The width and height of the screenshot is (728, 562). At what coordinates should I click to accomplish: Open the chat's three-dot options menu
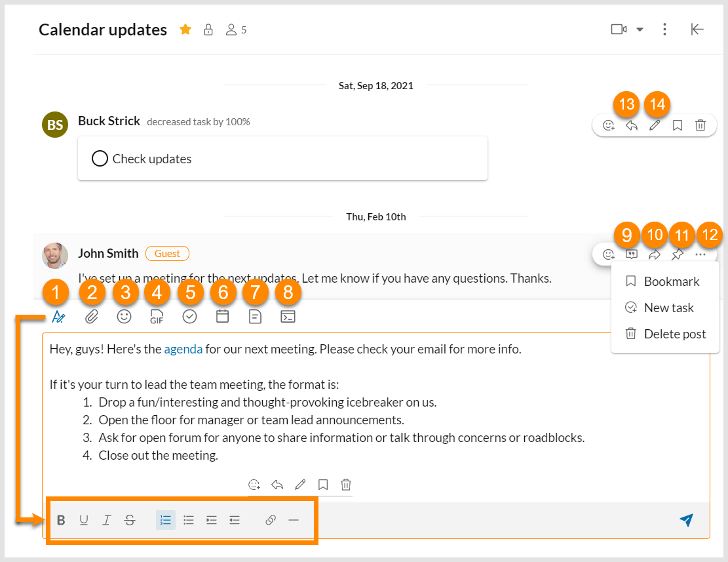pos(664,29)
